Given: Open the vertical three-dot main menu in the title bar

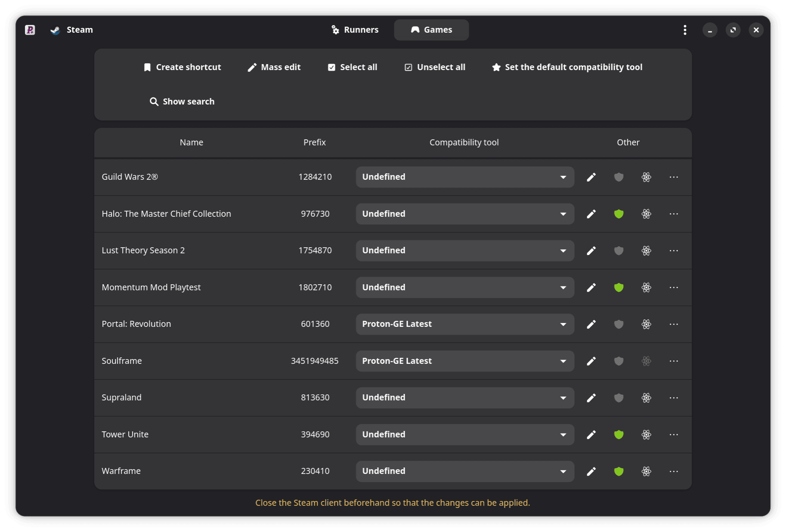Looking at the screenshot, I should [685, 30].
